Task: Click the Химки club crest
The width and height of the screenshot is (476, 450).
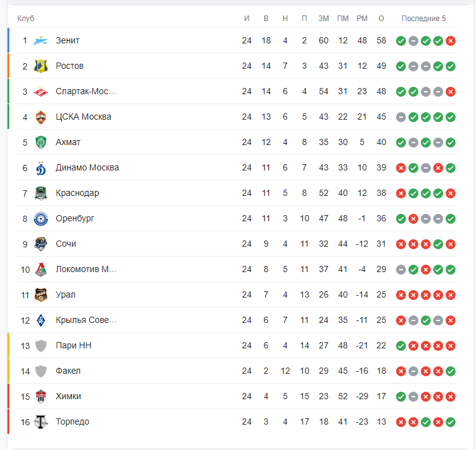Action: pos(41,397)
